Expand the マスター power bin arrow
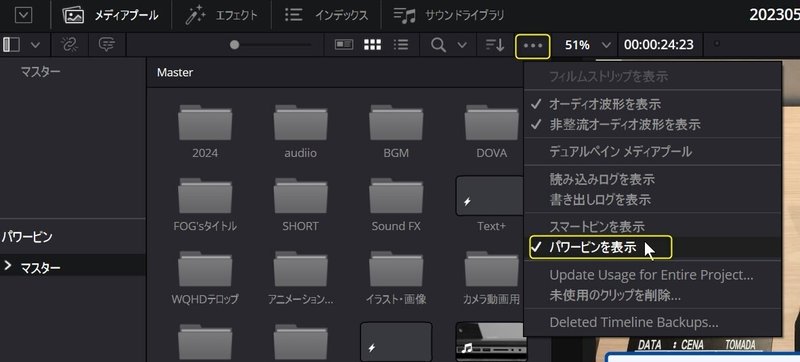This screenshot has height=362, width=800. tap(7, 266)
